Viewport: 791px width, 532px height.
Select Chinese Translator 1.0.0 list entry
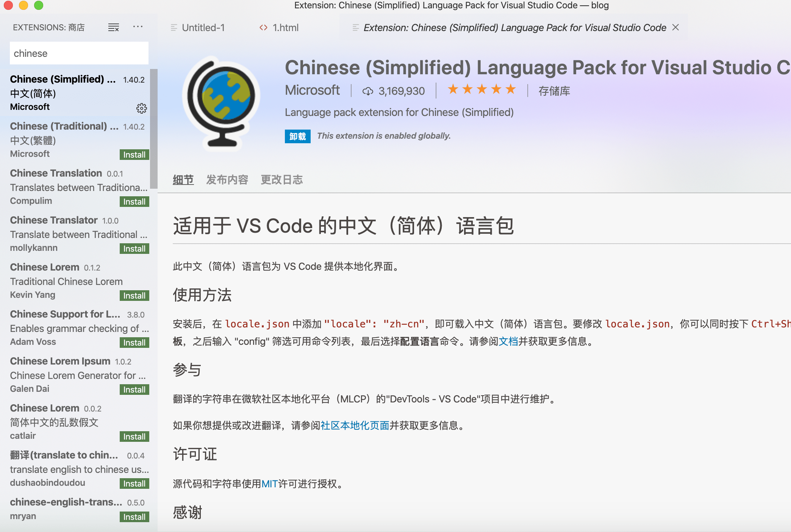point(75,234)
